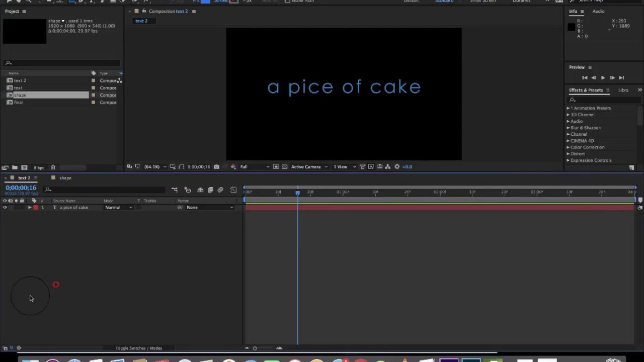Click the Project panel search field
Image resolution: width=644 pixels, height=362 pixels.
(62, 63)
